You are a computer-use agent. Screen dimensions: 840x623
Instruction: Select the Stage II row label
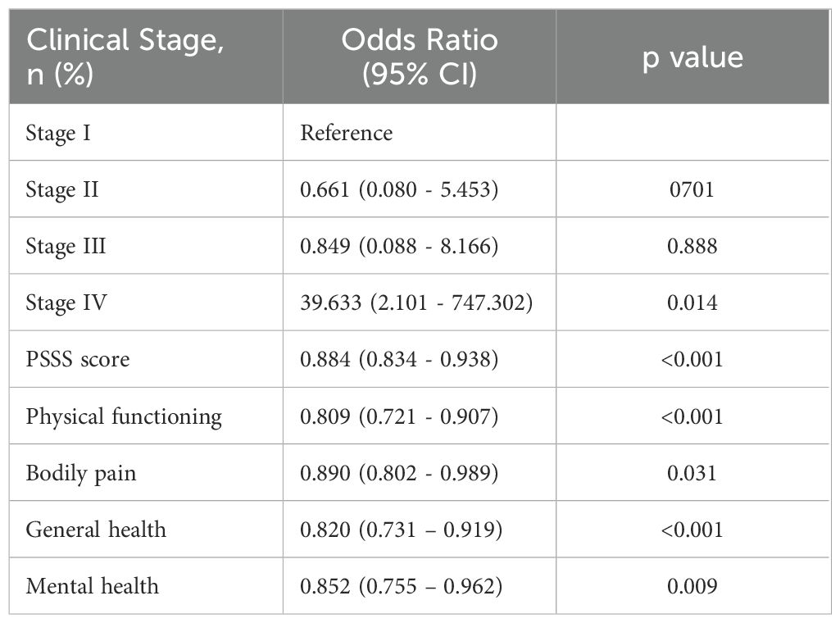[x=62, y=189]
